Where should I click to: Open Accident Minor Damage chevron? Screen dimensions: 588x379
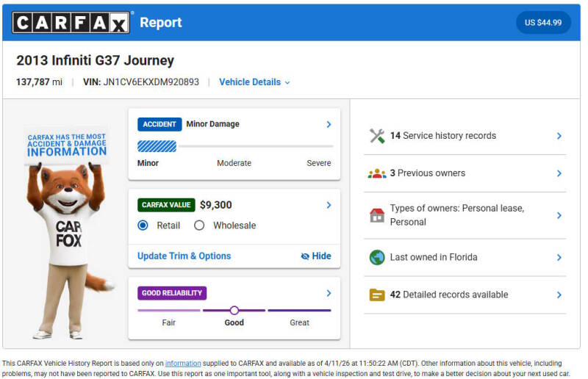click(x=329, y=124)
